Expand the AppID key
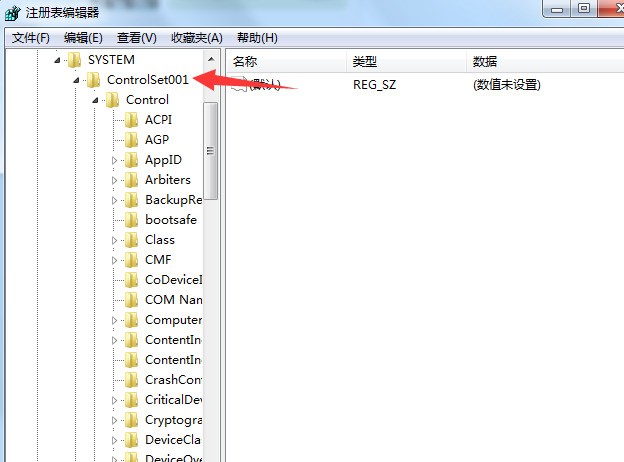Screen dimensions: 624x462 115,160
